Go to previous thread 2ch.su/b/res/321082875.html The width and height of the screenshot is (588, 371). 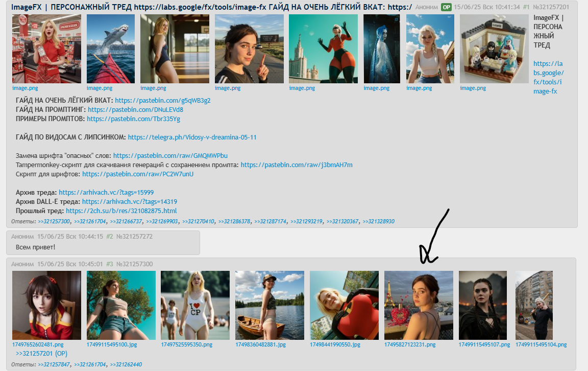(121, 211)
